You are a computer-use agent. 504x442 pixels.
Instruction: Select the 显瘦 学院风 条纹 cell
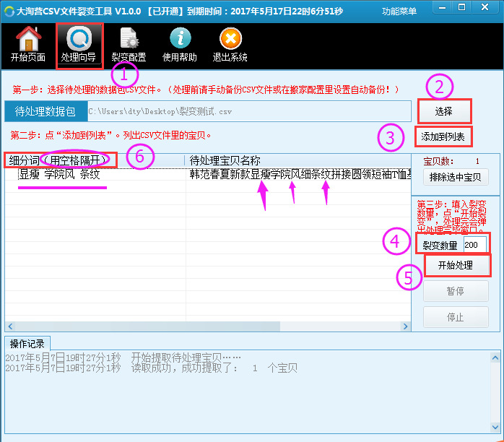click(59, 175)
